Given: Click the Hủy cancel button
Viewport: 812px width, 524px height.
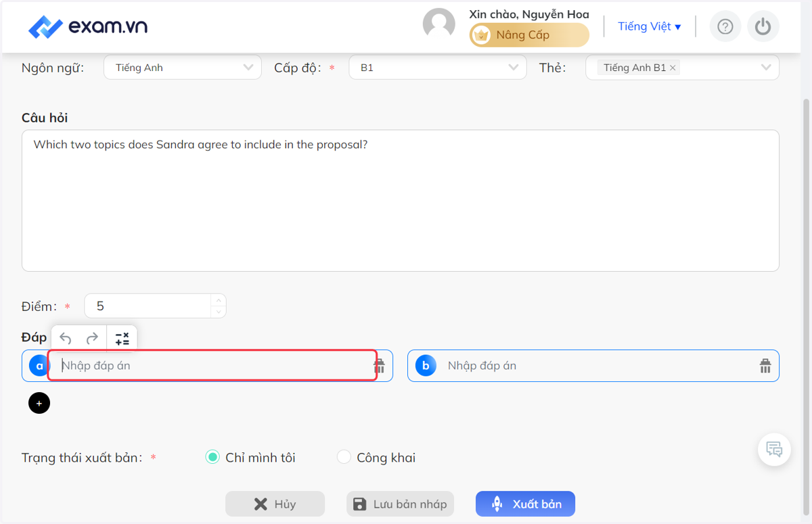Looking at the screenshot, I should [x=275, y=504].
